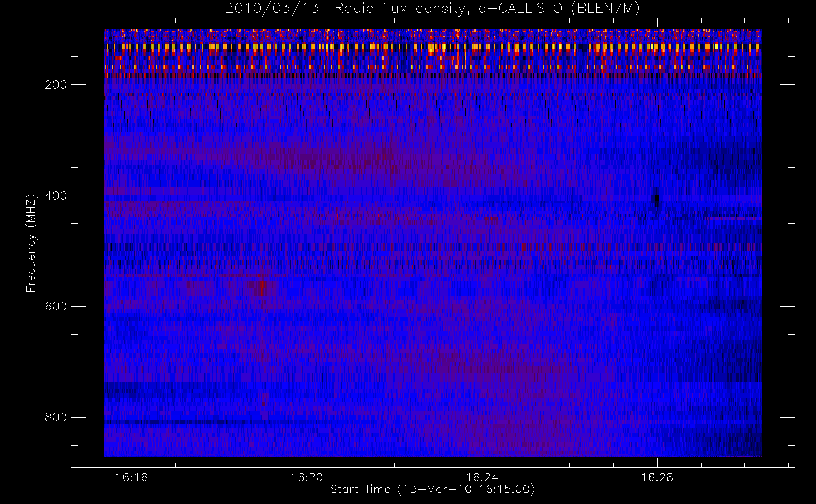816x504 pixels.
Task: Click the 16:20 time tick label
Action: tap(307, 477)
